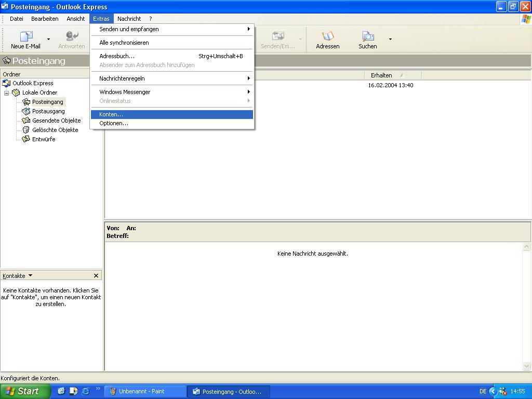Launch Internet Explorer from quick launch

(86, 391)
